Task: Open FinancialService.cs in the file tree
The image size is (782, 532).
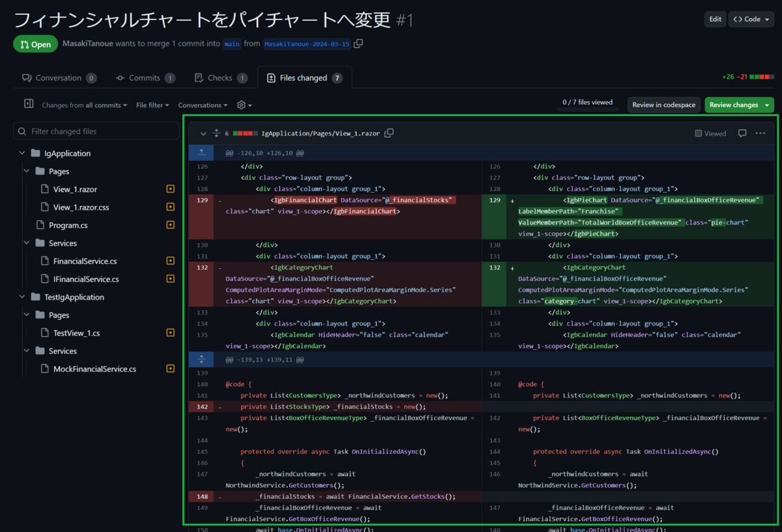Action: click(x=85, y=261)
